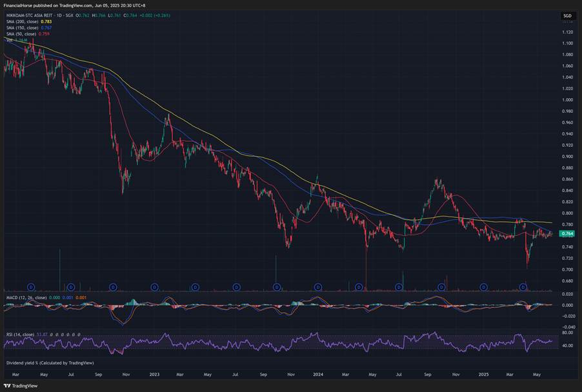Click the 2024 time axis label
Screen dimensions: 582x392
point(318,375)
